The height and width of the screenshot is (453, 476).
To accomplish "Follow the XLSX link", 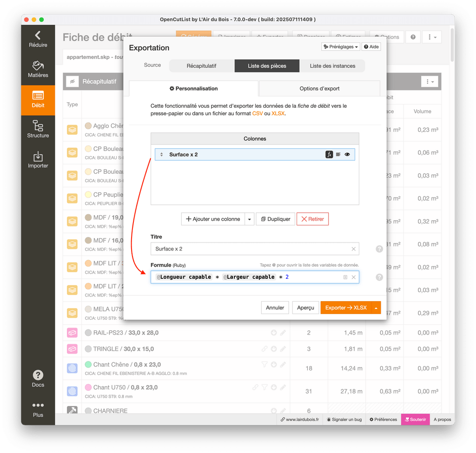I will coord(278,113).
